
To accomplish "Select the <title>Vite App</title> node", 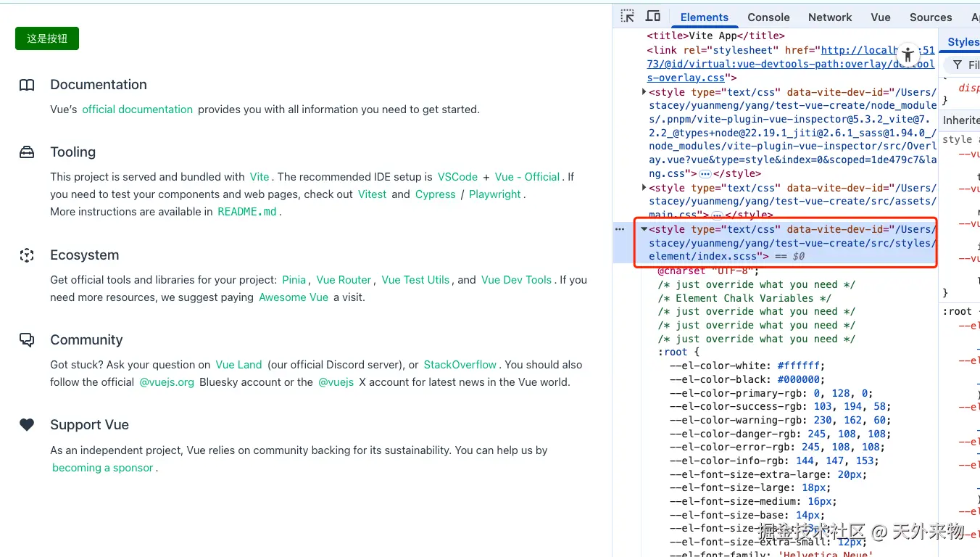I will coord(716,36).
